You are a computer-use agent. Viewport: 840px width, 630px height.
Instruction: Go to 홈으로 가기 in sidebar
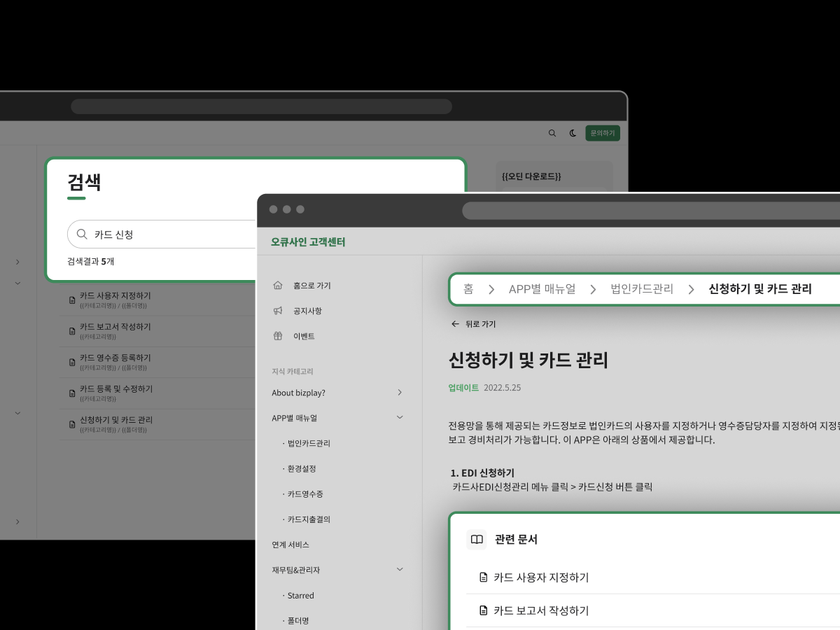(312, 286)
